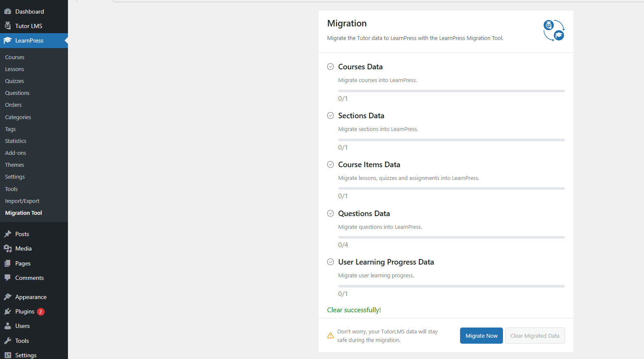Viewport: 644px width, 359px height.
Task: Open the Tutor LMS menu
Action: tap(34, 26)
